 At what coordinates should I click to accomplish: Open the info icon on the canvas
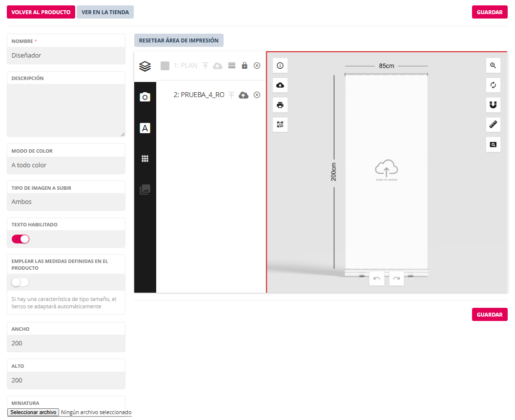(280, 65)
